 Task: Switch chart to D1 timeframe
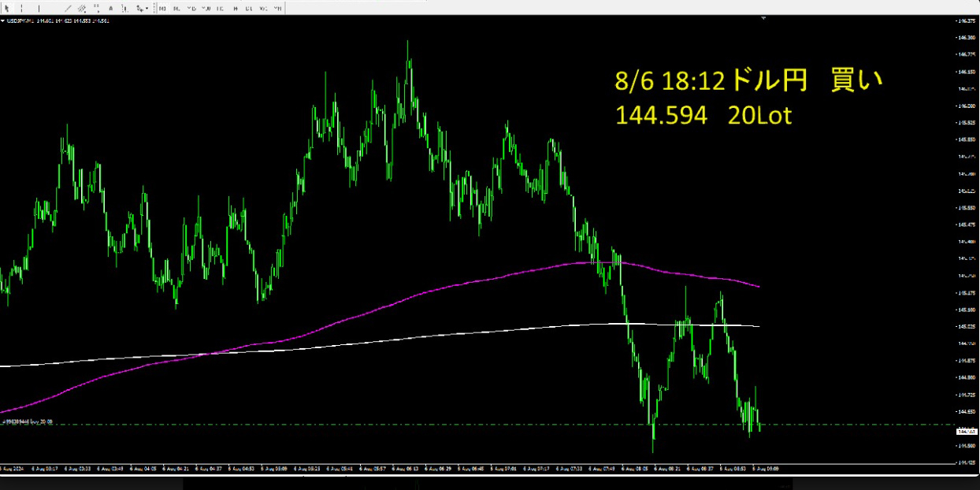249,9
